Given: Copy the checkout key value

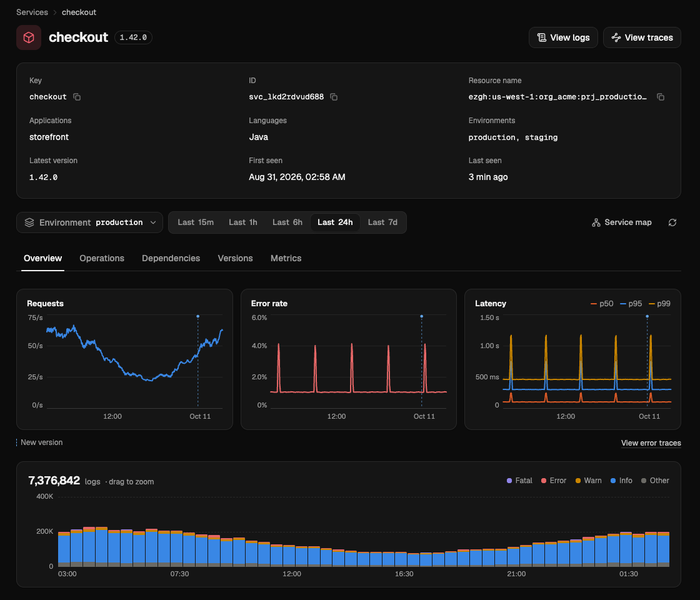Looking at the screenshot, I should point(77,97).
